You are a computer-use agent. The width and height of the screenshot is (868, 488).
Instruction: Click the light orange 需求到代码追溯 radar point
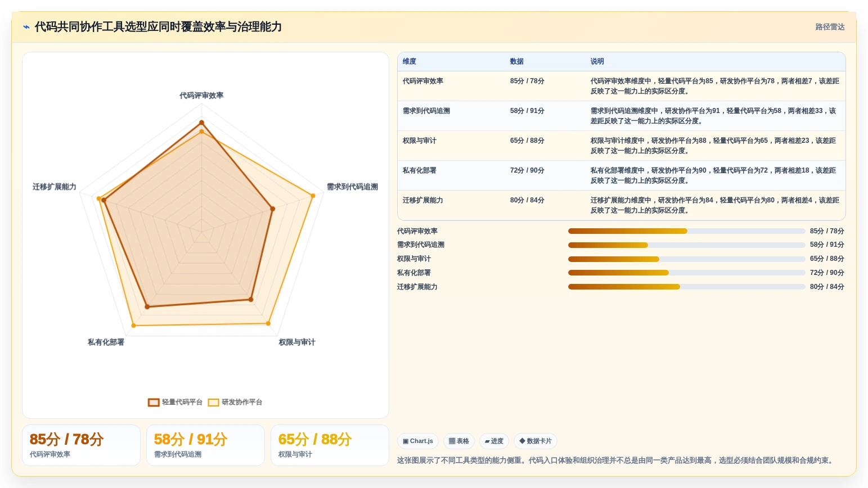click(313, 196)
